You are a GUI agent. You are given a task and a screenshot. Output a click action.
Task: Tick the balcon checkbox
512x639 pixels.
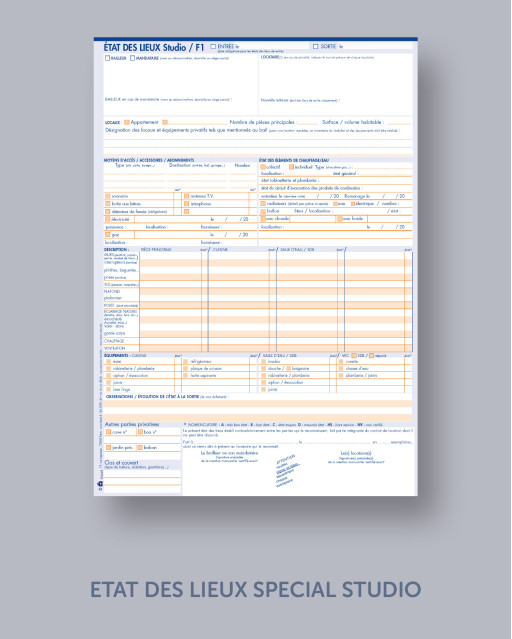tap(140, 447)
